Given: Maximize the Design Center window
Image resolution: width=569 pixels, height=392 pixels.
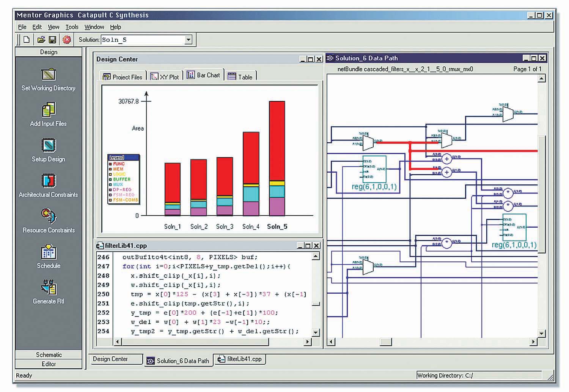Looking at the screenshot, I should 311,59.
